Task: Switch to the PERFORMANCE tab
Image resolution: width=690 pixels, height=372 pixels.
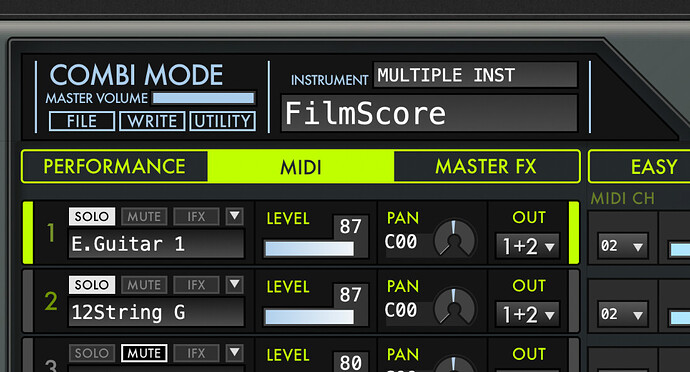Action: tap(114, 166)
